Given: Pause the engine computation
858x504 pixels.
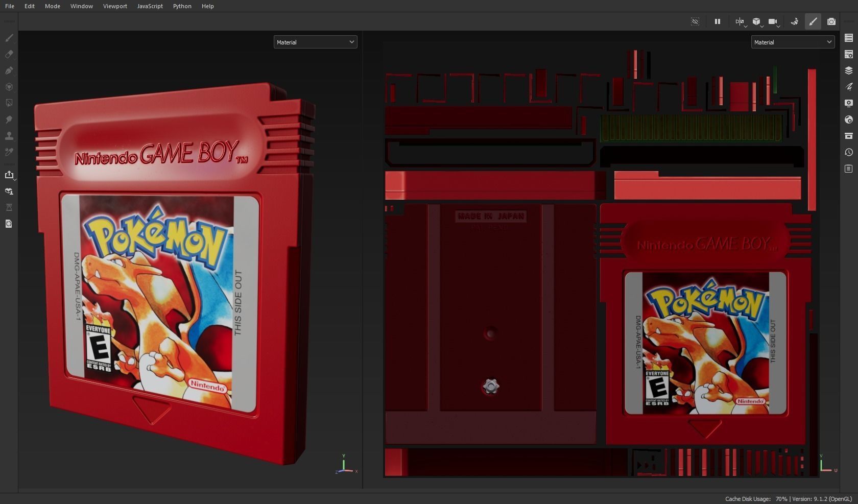Looking at the screenshot, I should tap(718, 21).
